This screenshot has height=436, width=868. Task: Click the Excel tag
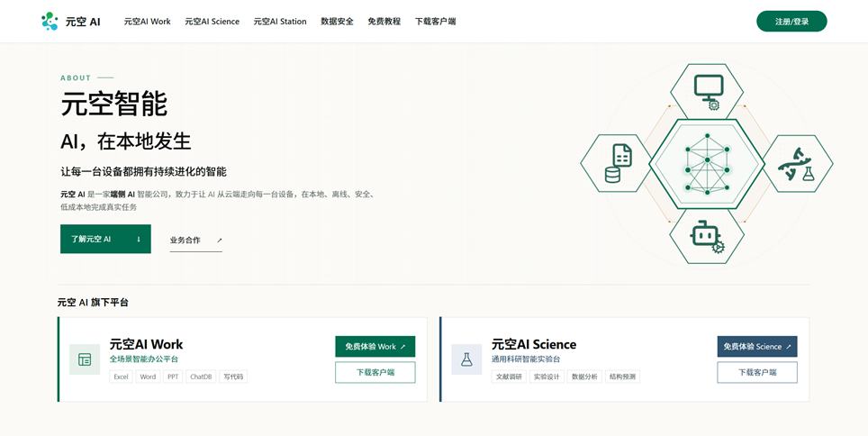[x=122, y=377]
